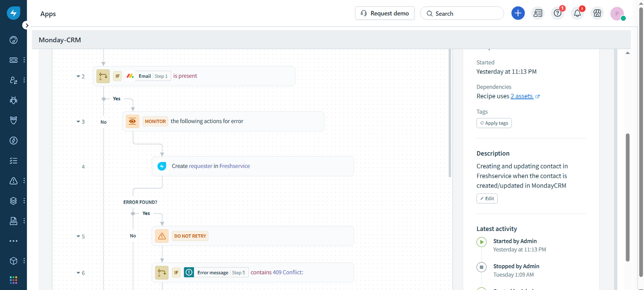The width and height of the screenshot is (644, 290).
Task: Click the blue plus create button
Action: pyautogui.click(x=518, y=13)
